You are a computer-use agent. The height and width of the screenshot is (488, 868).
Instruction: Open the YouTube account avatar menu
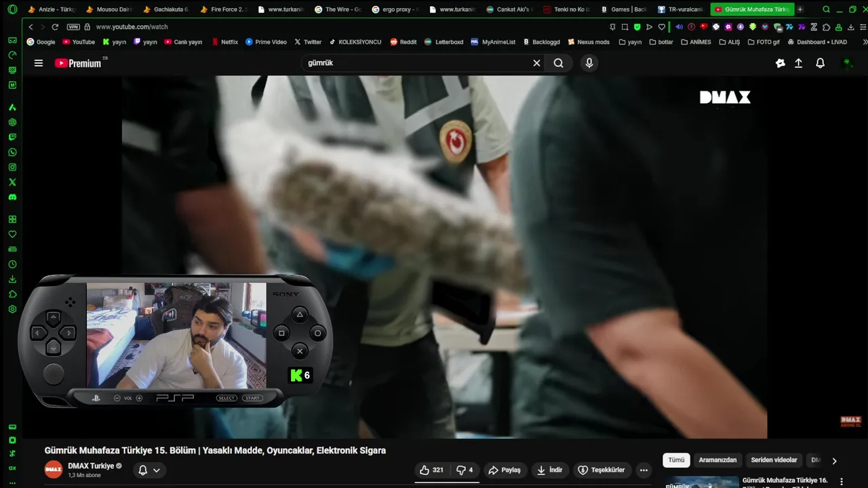click(x=846, y=63)
